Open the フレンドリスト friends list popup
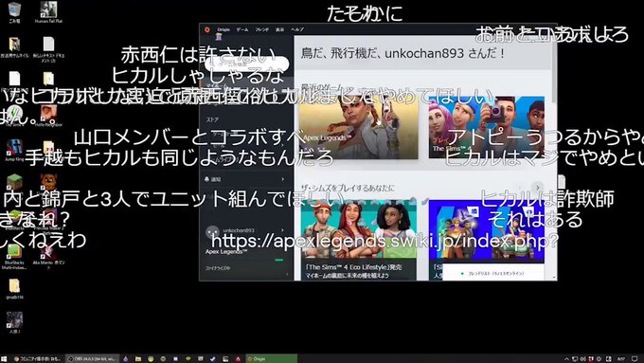This screenshot has width=644, height=363. click(x=492, y=273)
